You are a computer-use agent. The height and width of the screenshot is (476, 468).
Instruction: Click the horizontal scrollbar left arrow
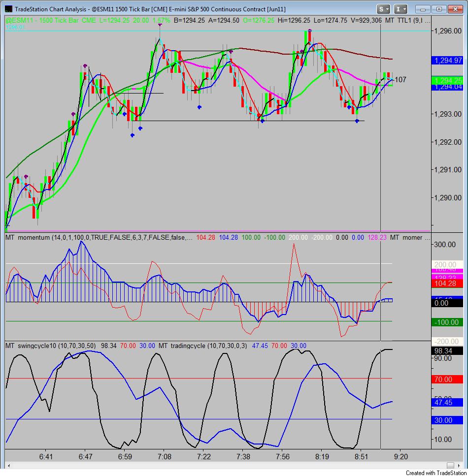tap(9, 465)
